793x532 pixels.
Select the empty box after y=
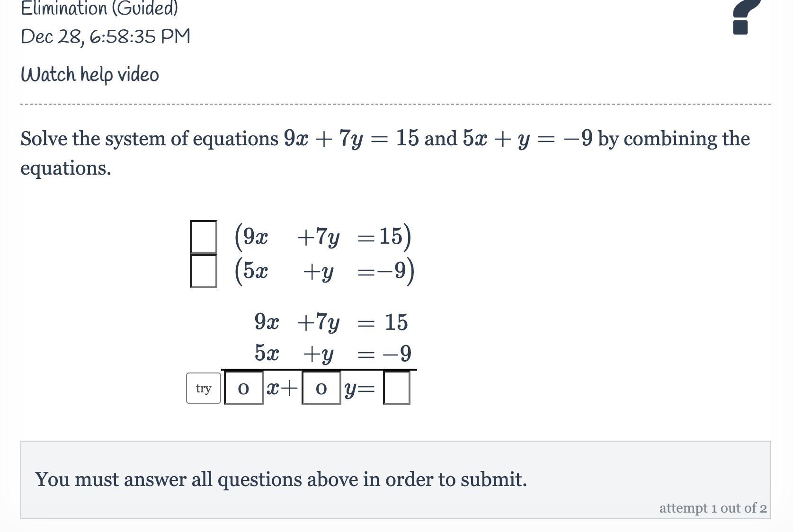click(396, 388)
